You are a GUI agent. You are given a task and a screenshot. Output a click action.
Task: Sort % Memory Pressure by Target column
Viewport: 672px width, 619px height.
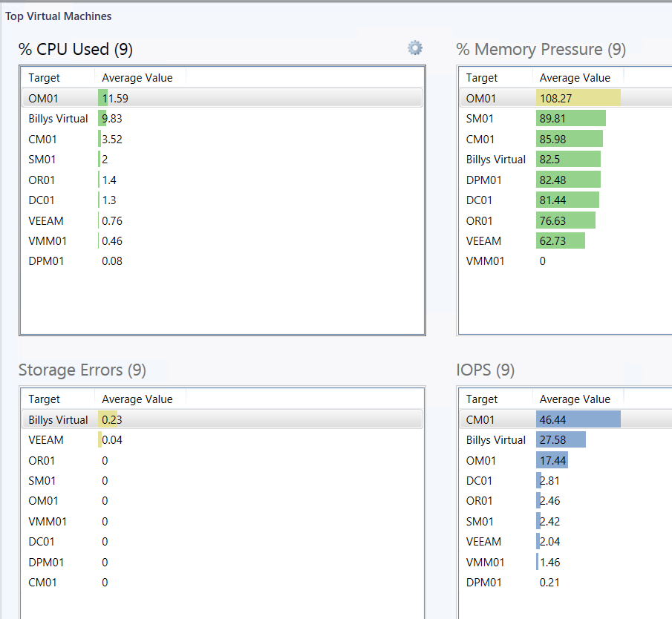pos(482,78)
